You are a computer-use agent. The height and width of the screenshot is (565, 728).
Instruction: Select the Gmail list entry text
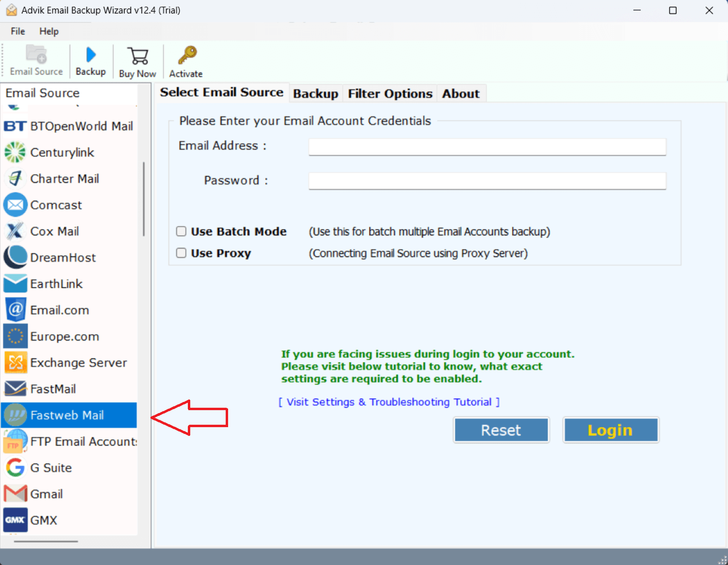tap(47, 494)
